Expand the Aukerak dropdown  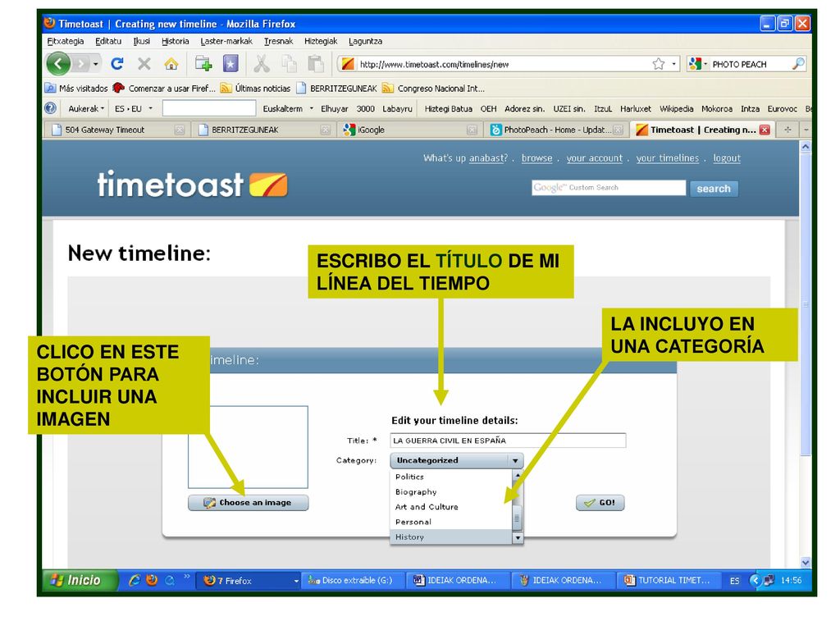[85, 108]
